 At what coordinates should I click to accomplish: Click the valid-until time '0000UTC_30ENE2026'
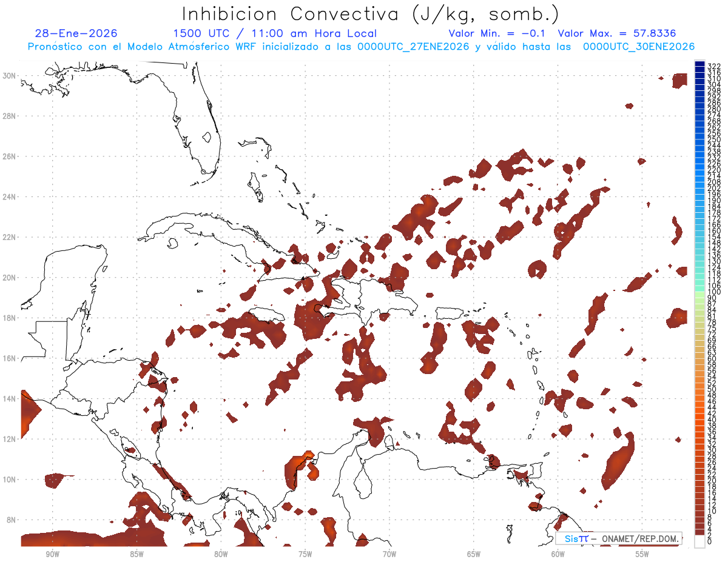(x=639, y=47)
